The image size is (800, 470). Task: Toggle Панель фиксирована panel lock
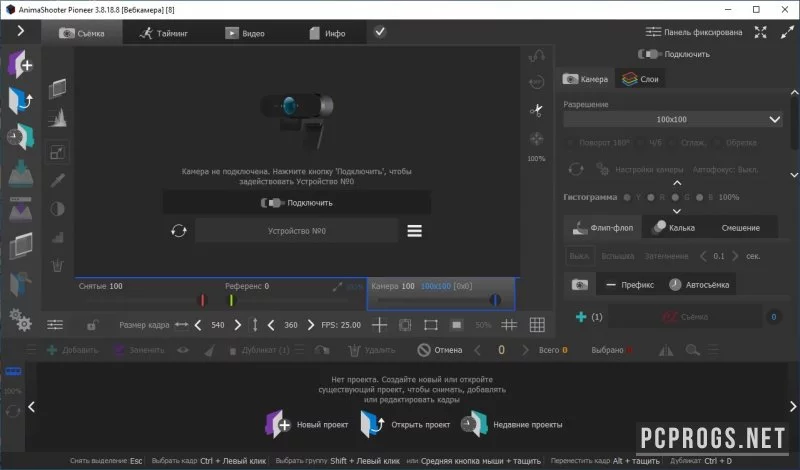693,32
